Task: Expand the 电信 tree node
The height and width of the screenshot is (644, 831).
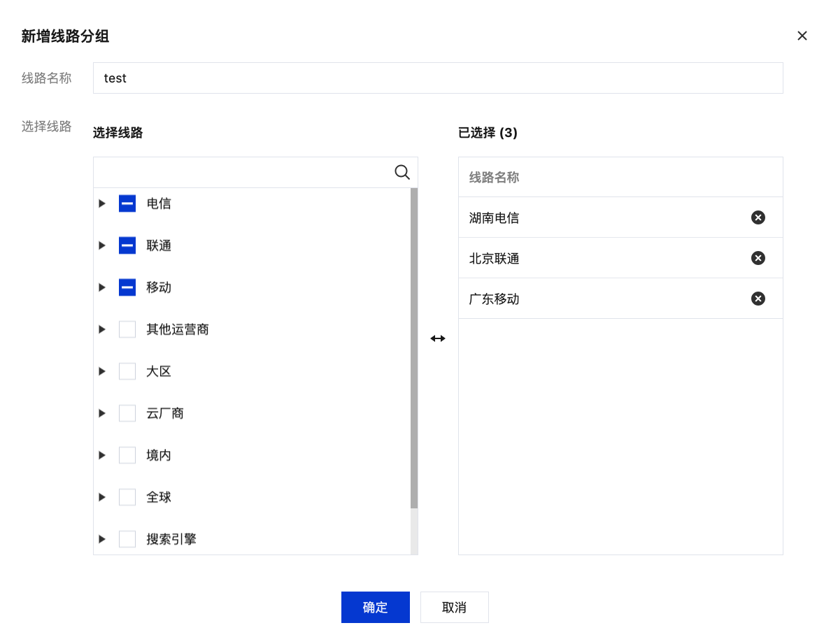Action: coord(102,203)
